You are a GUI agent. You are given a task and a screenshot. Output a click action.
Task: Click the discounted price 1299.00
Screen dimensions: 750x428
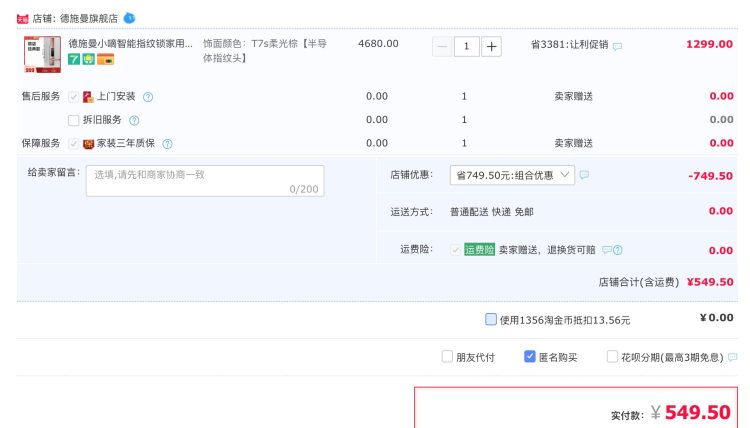click(709, 44)
